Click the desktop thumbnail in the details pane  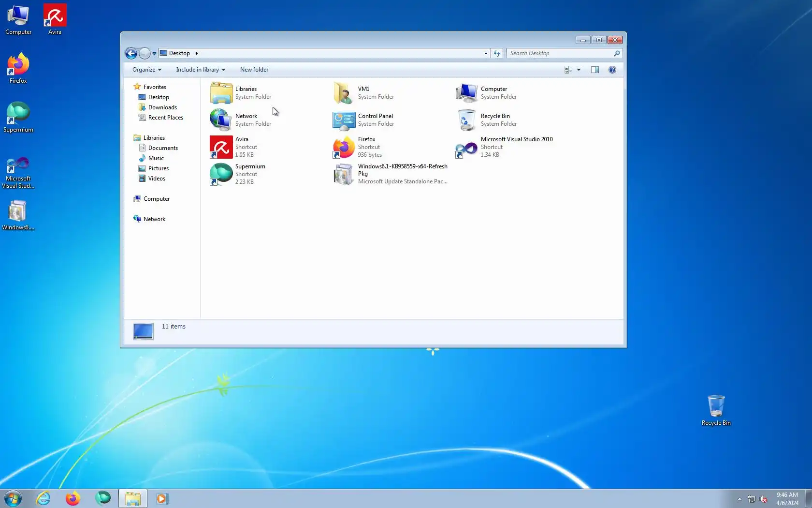coord(144,331)
